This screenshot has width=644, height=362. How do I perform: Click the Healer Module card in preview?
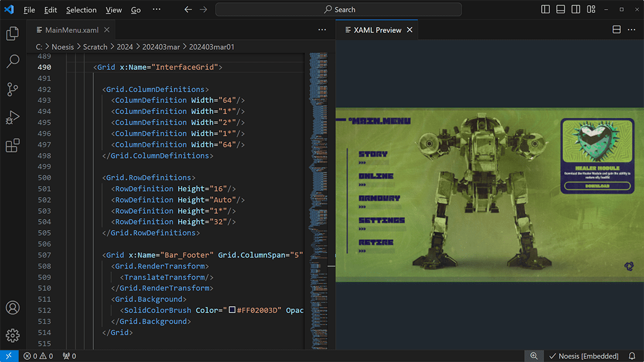coord(597,156)
